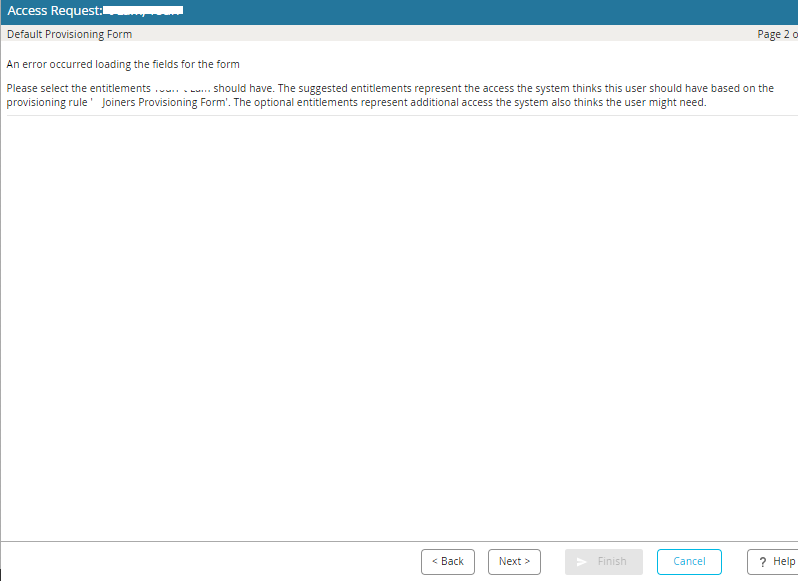Click the redacted user name in title bar
The image size is (798, 581).
tap(143, 11)
